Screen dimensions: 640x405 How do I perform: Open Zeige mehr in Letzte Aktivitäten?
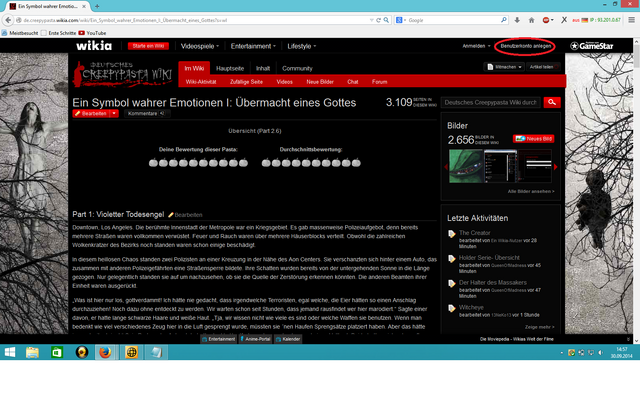540,327
